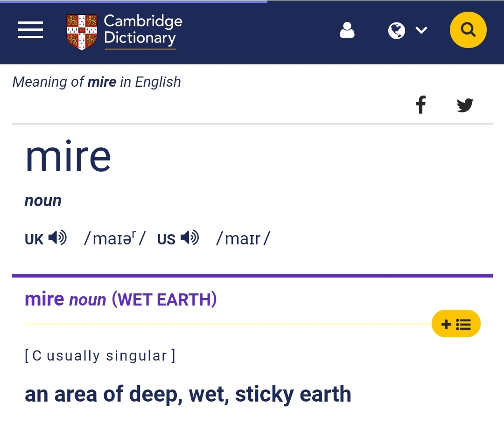Open the user account profile icon
This screenshot has height=424, width=504.
tap(347, 30)
